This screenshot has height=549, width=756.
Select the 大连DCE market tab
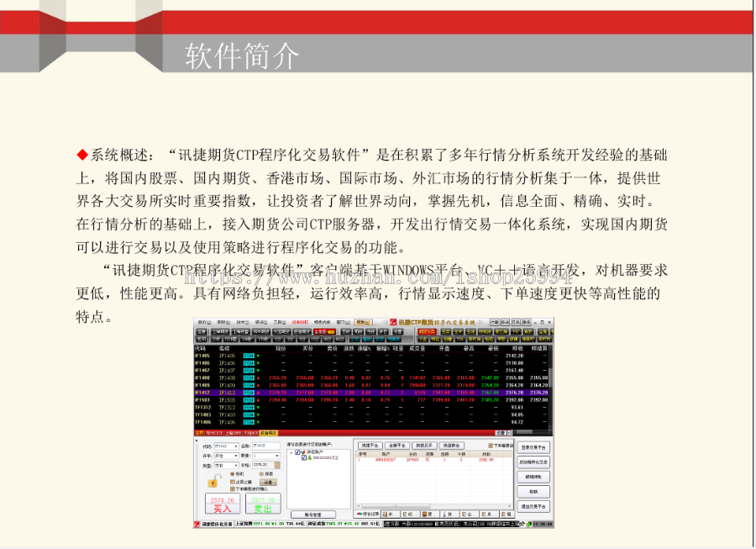click(x=250, y=433)
